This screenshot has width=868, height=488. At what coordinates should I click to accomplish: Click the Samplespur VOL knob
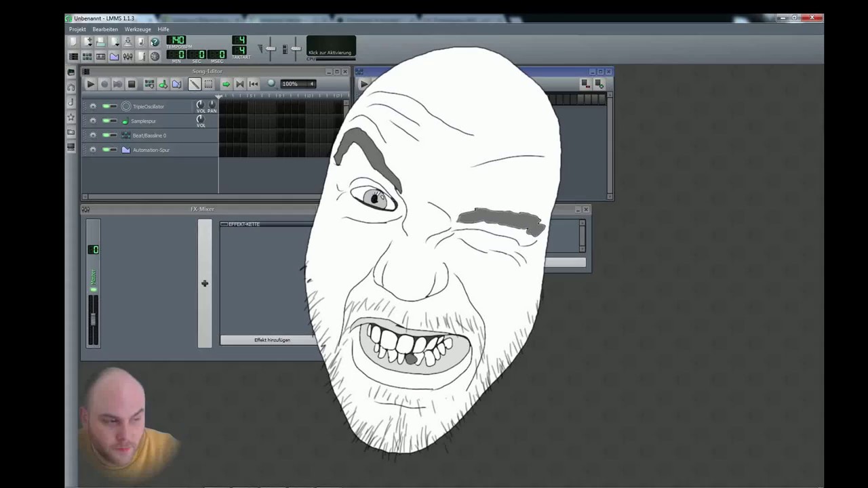(x=200, y=119)
